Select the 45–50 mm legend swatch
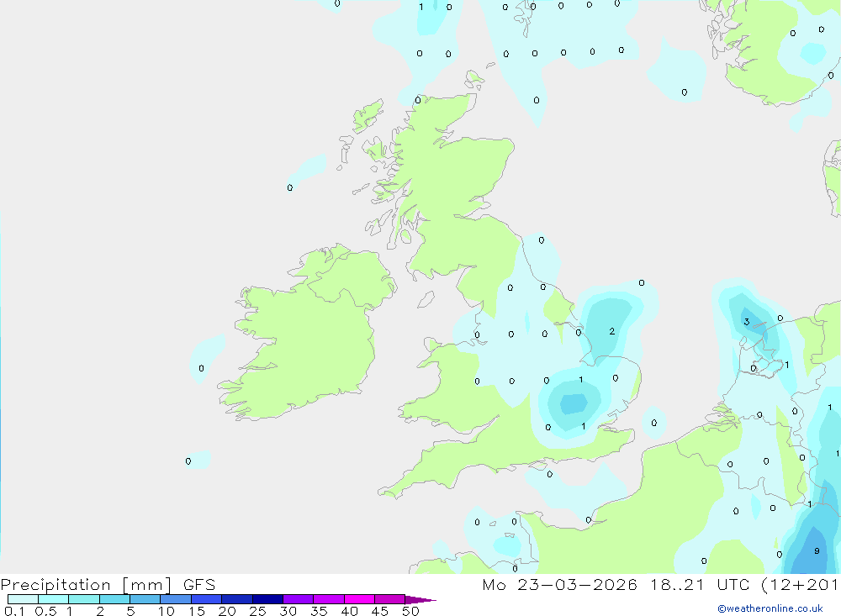This screenshot has width=841, height=616. click(389, 599)
